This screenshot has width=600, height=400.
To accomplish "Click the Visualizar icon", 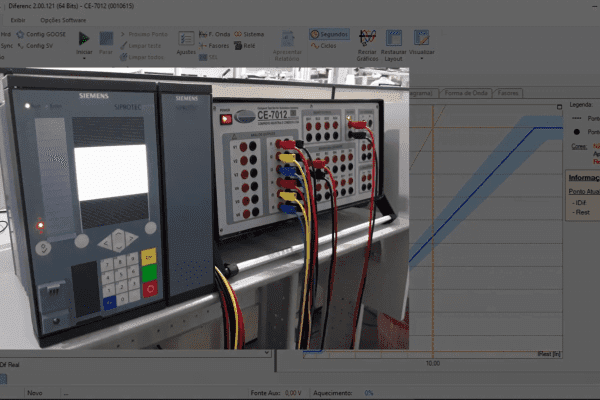I will point(422,38).
